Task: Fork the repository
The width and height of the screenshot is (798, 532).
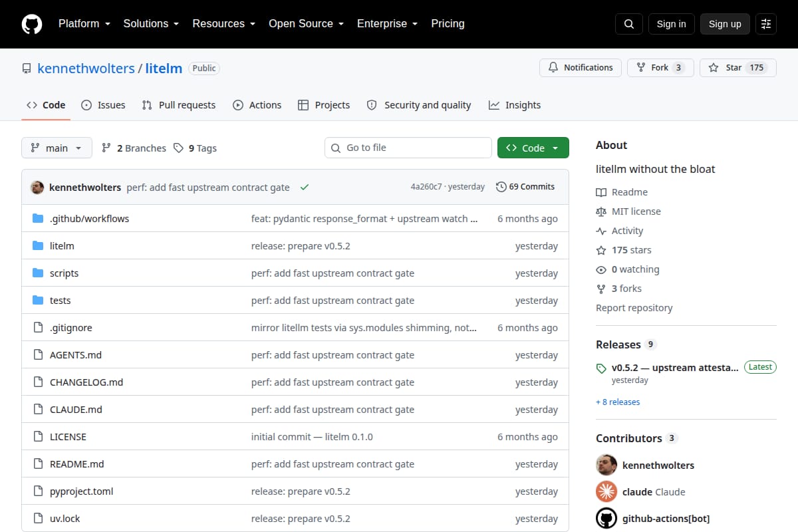Action: tap(660, 68)
